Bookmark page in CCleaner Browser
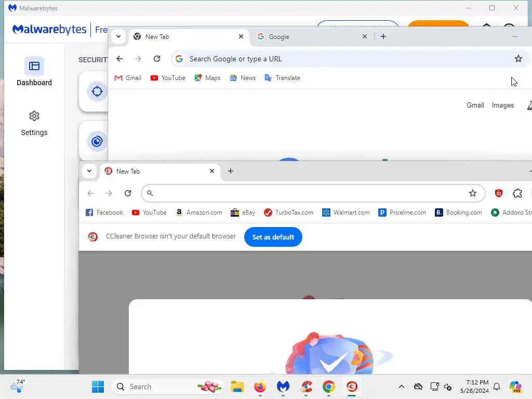 point(473,193)
